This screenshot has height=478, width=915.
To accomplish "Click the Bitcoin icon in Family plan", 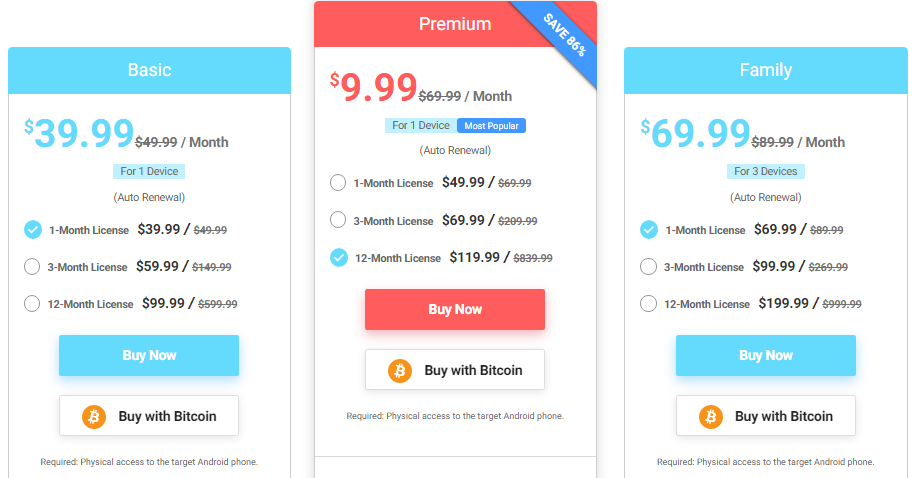I will point(711,417).
